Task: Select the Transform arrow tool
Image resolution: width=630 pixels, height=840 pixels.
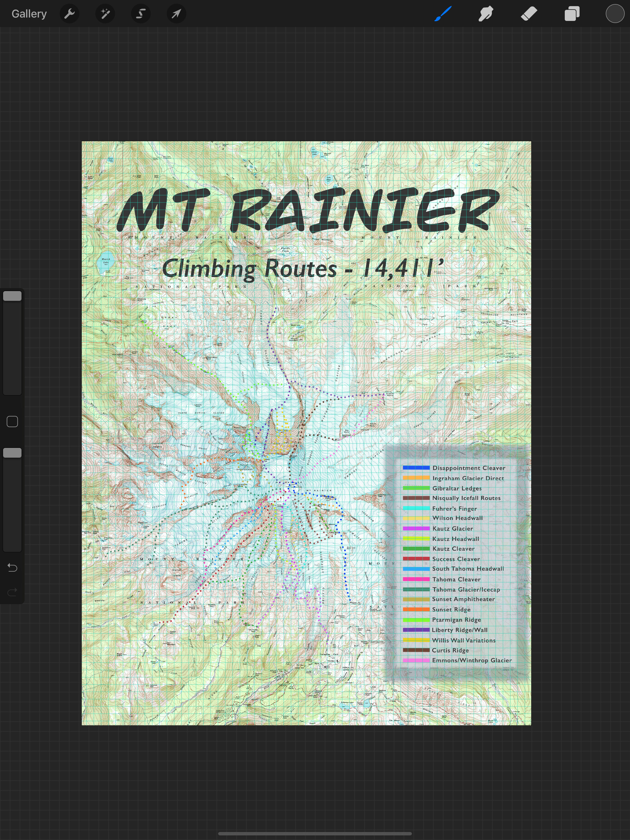Action: pyautogui.click(x=176, y=14)
